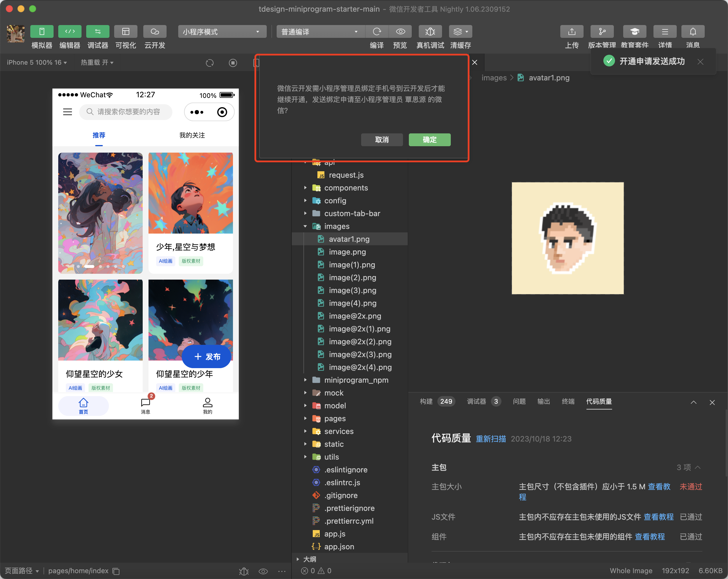Click the upload toolbar icon
728x579 pixels.
pos(571,32)
